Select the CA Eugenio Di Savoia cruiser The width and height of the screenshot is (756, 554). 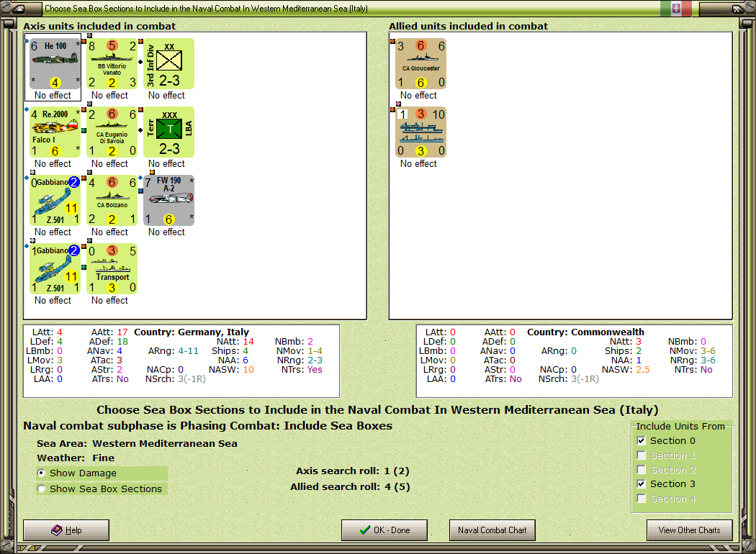point(112,132)
